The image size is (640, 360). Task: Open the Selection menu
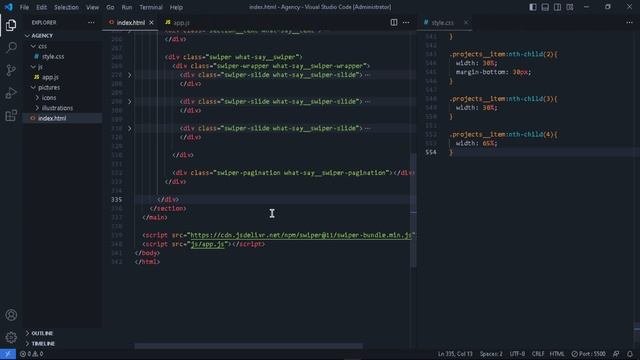[66, 7]
